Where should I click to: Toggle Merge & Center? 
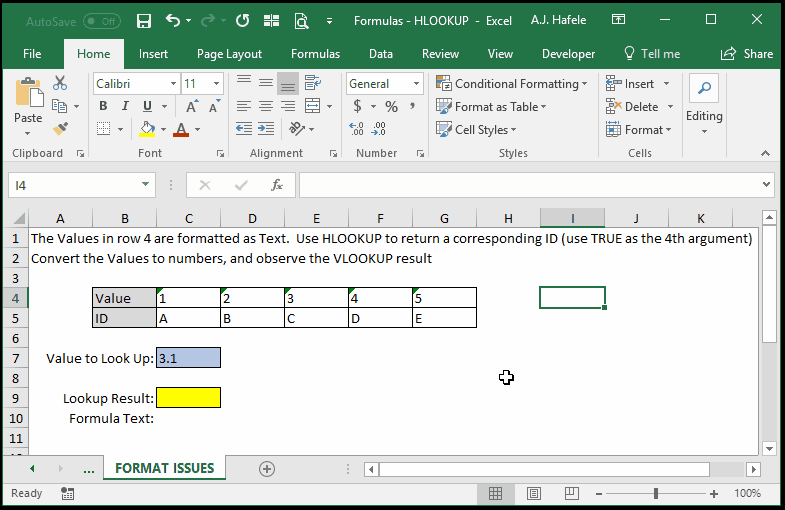click(313, 106)
